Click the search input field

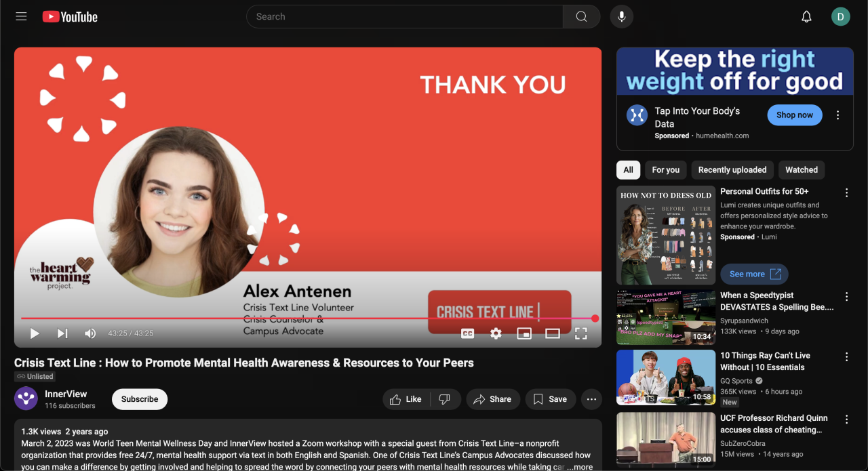click(x=405, y=16)
